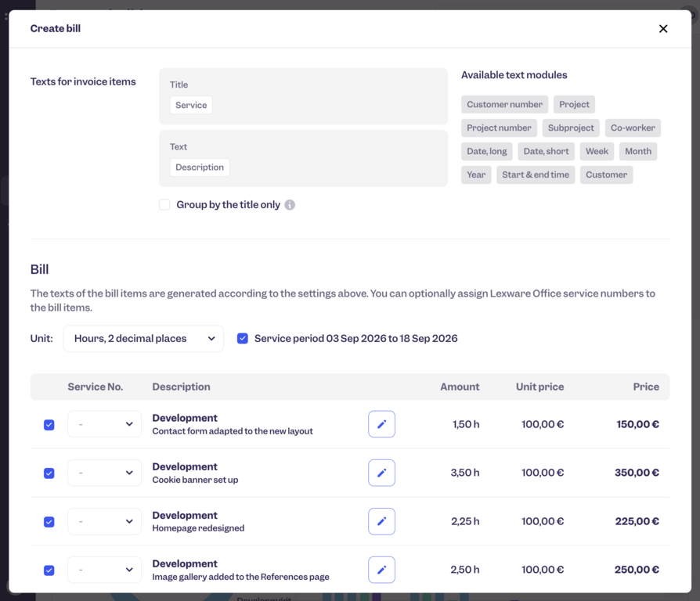Add the Date, long text module

[x=486, y=151]
